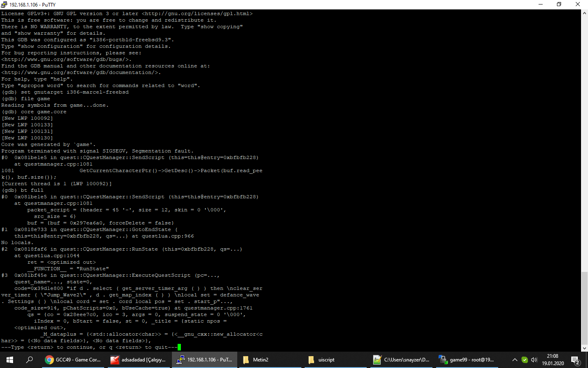Click the "packet_script = {header" line
The image size is (588, 368).
pyautogui.click(x=127, y=210)
